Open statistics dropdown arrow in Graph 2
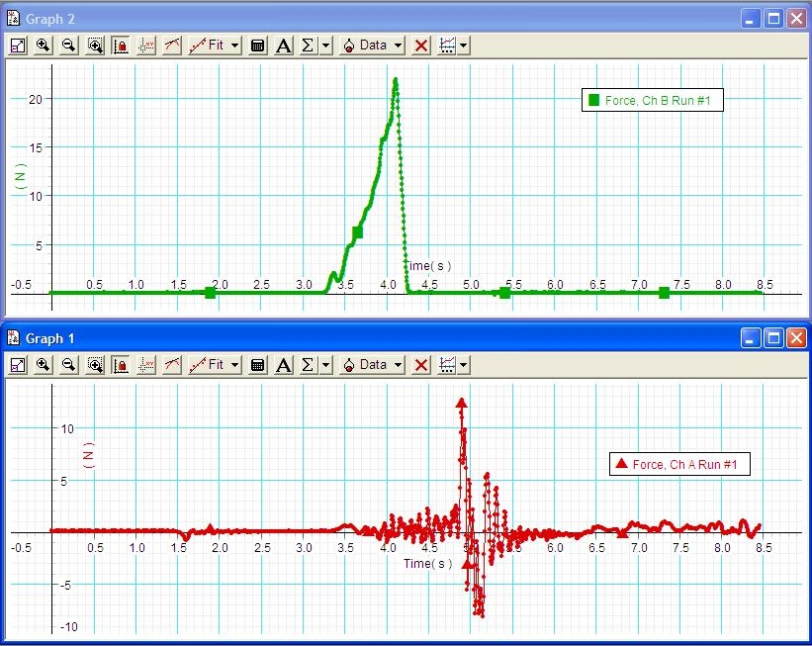 click(x=325, y=46)
